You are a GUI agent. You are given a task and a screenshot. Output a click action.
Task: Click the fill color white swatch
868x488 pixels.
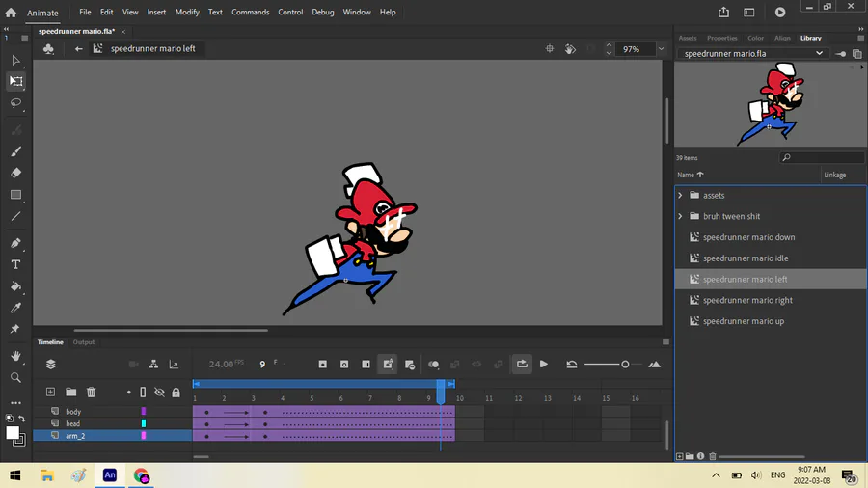(x=13, y=433)
